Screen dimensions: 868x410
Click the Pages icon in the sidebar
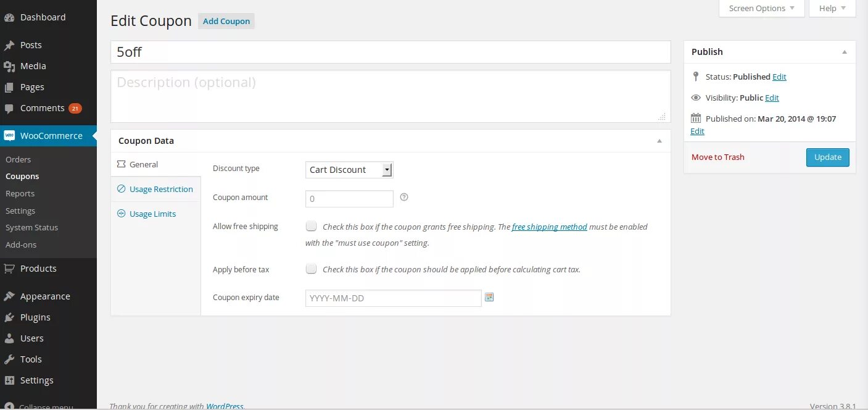tap(9, 88)
